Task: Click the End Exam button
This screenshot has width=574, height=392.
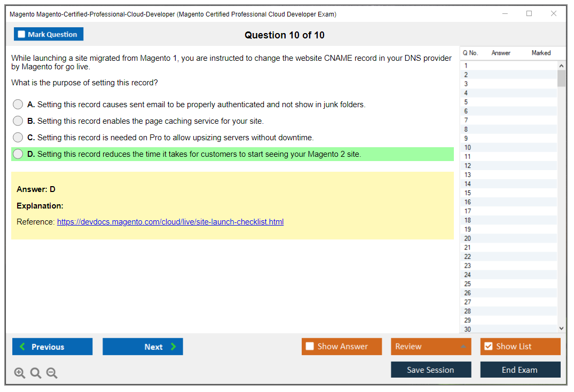Action: (x=520, y=370)
